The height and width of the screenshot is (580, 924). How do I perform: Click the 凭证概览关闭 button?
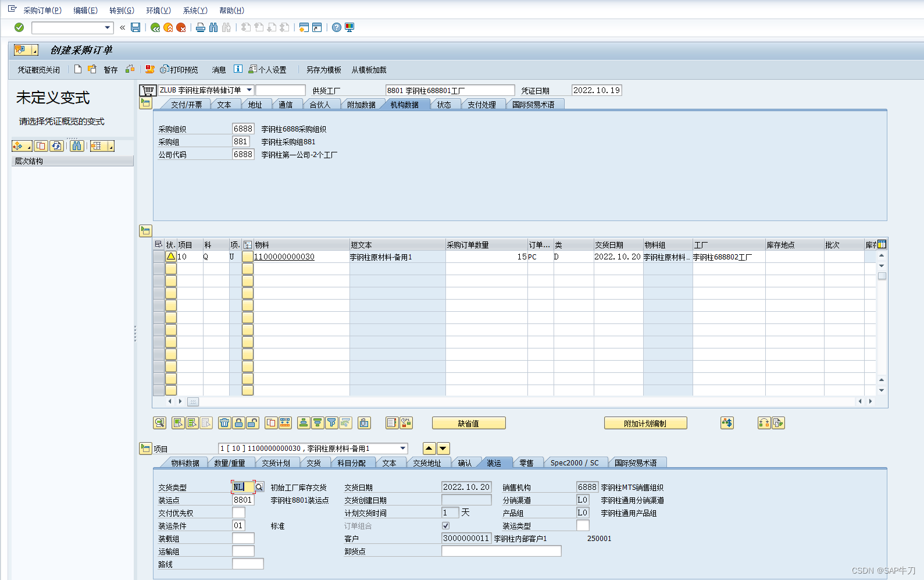pyautogui.click(x=38, y=70)
